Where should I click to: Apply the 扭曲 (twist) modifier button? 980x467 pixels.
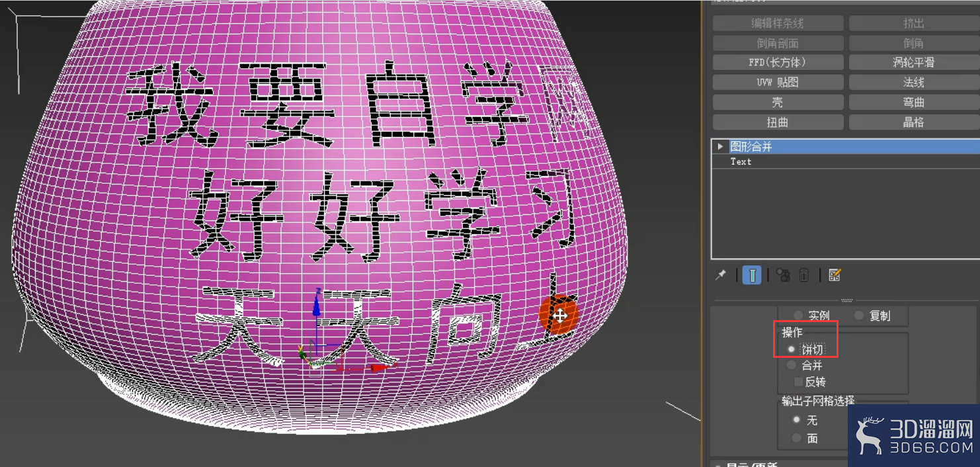tap(778, 122)
